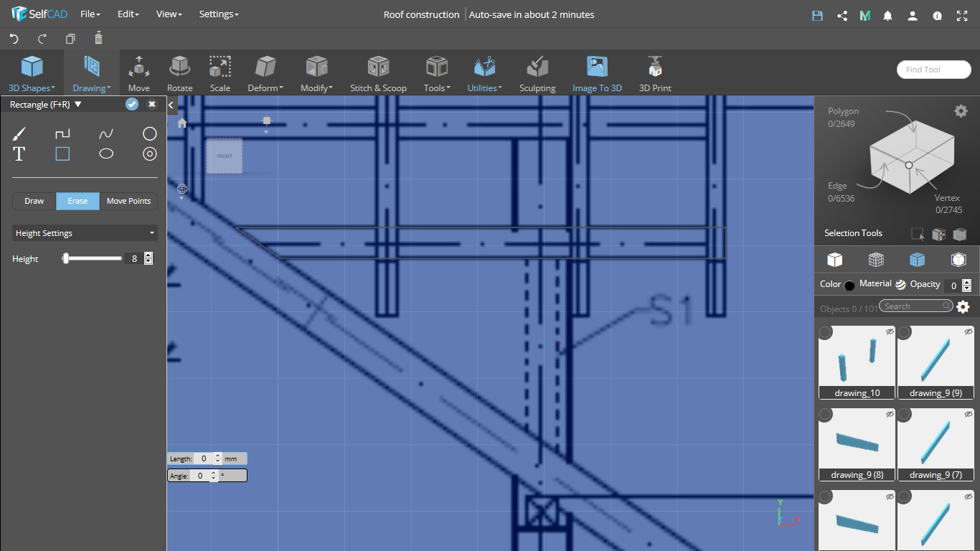Open the Material picker
This screenshot has height=551, width=980.
point(900,284)
